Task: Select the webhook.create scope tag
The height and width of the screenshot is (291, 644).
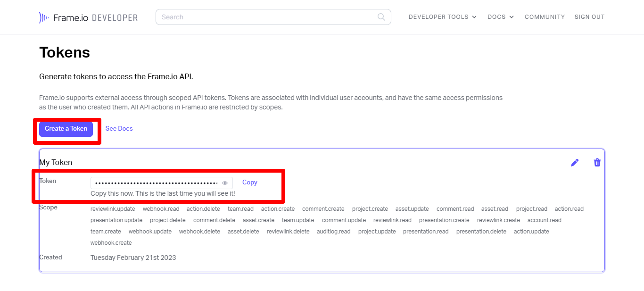Action: pos(111,243)
